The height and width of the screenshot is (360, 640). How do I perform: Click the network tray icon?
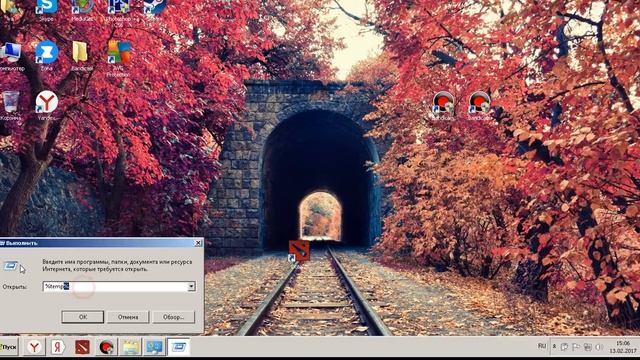point(587,347)
